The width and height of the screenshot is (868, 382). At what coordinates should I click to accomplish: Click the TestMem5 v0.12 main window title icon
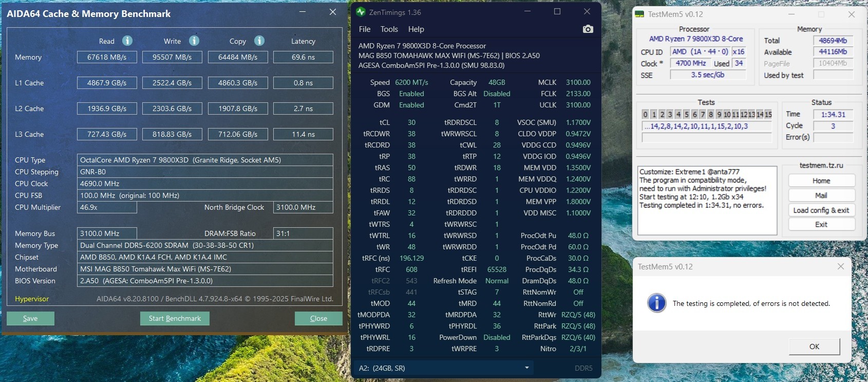[x=639, y=14]
